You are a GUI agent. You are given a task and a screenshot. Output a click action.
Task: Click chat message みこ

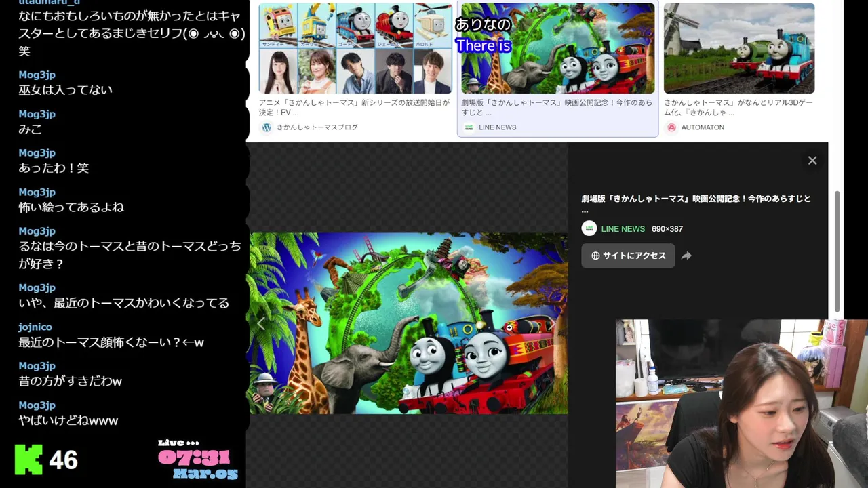(30, 129)
